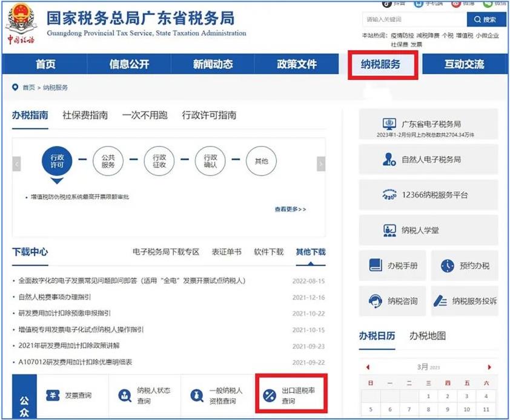Click the location pin breadcrumb icon
Viewport: 510px width, 420px height.
tap(15, 87)
